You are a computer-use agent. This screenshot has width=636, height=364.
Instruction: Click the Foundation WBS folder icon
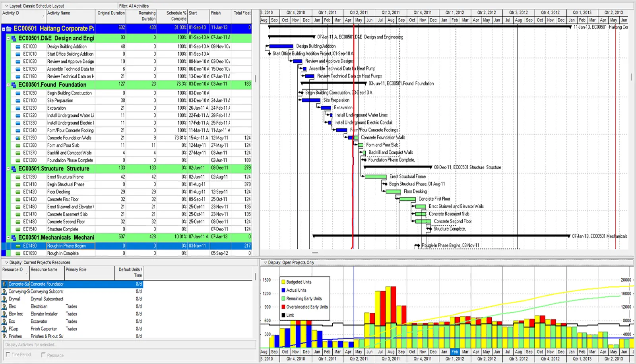click(x=14, y=85)
